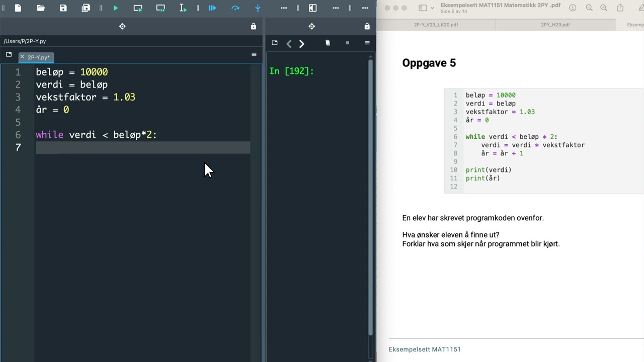This screenshot has width=644, height=362.
Task: Close the 2P-Y.py tab
Action: click(22, 57)
